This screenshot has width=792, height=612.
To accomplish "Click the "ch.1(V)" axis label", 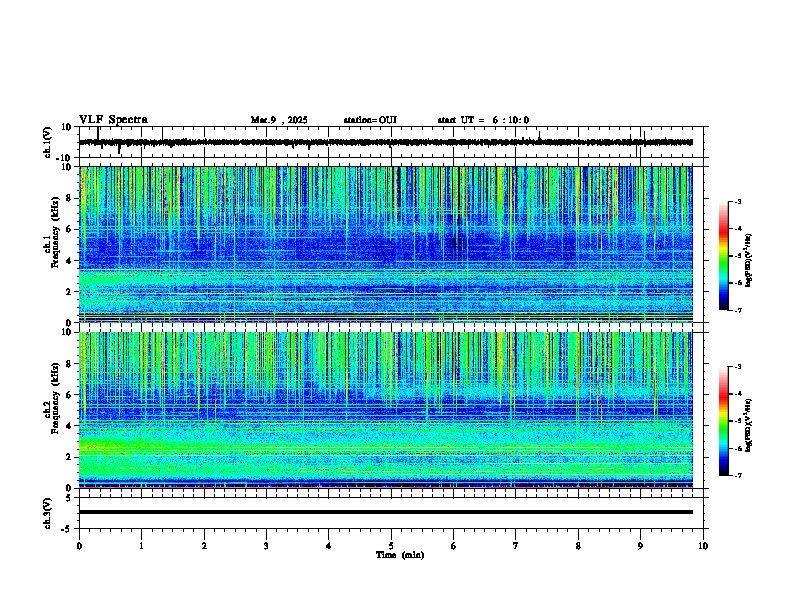I will (48, 142).
